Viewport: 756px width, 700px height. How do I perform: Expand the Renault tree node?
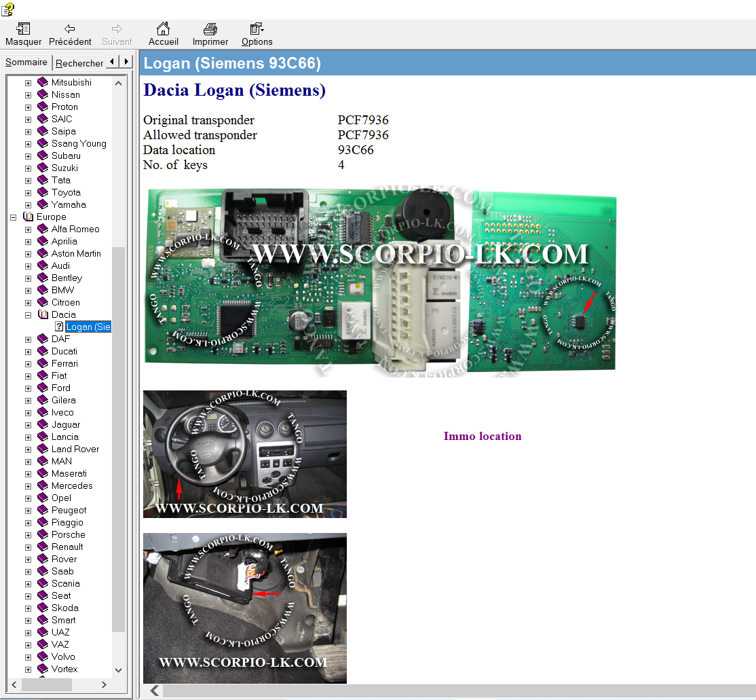28,547
